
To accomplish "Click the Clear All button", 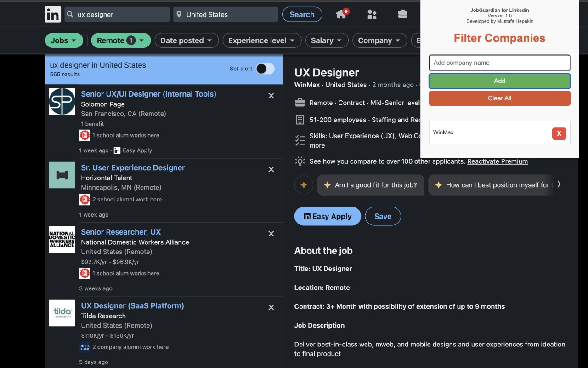I will point(499,98).
